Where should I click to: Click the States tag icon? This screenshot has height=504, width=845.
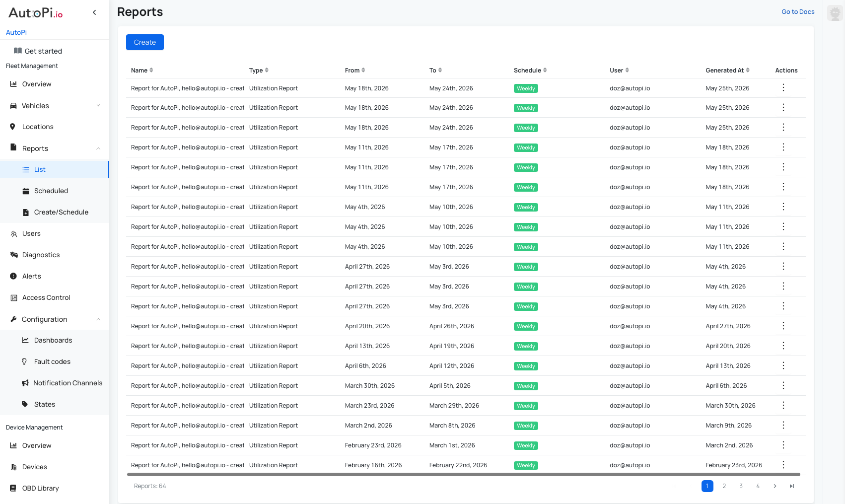[x=25, y=404]
